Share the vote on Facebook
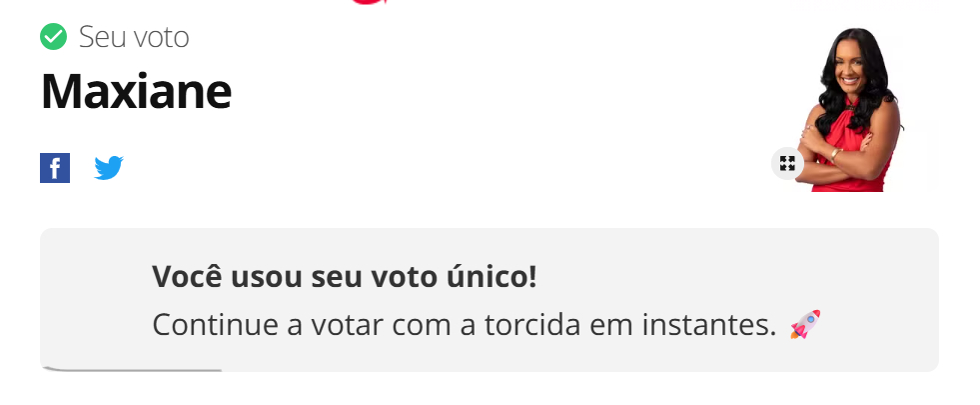The height and width of the screenshot is (405, 980). (55, 168)
